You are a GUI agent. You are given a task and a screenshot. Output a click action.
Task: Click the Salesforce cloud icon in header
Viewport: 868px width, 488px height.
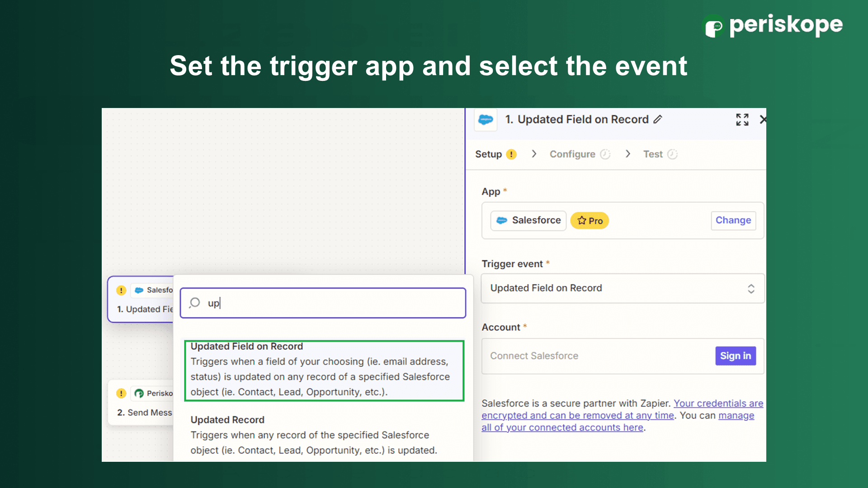point(486,120)
